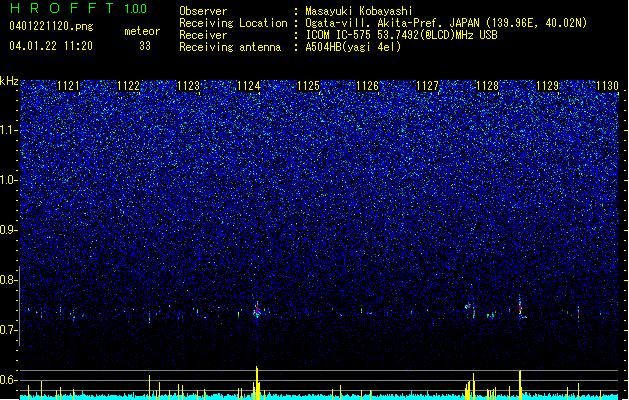Click the ICOM IC-575 receiver text

(x=401, y=35)
